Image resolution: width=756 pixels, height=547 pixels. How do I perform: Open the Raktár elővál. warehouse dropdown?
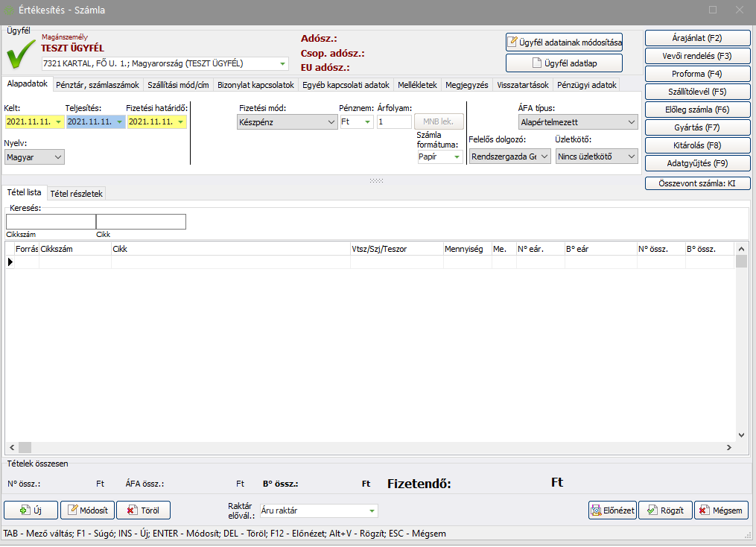pos(372,510)
